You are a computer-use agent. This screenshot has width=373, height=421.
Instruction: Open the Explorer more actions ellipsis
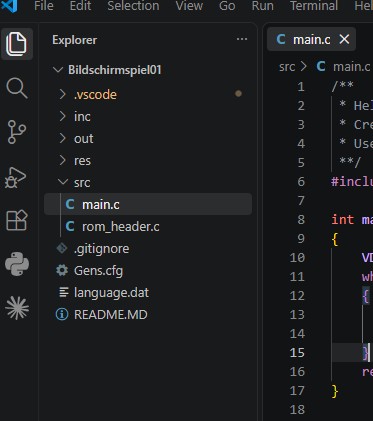pos(242,39)
